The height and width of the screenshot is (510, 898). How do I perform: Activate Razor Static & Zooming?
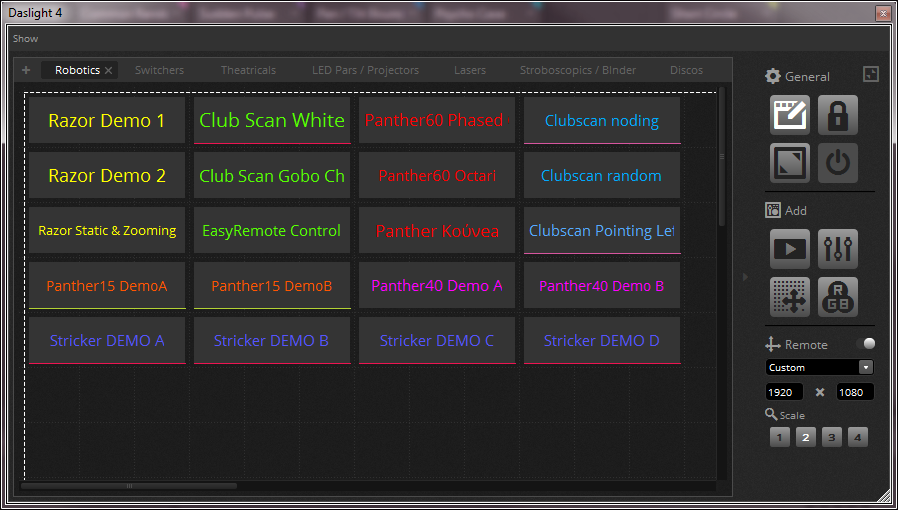pos(107,230)
